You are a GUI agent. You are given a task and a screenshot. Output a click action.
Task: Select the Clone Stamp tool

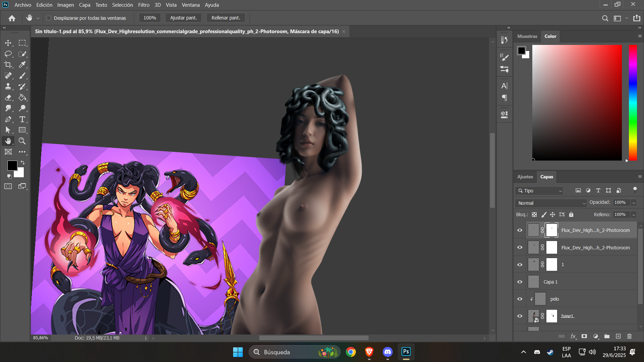(8, 86)
